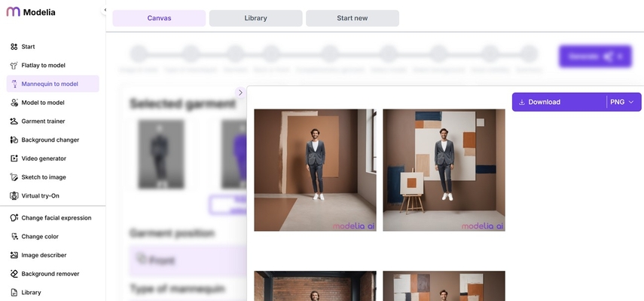Open Library from the sidebar
The width and height of the screenshot is (644, 301).
click(53, 293)
